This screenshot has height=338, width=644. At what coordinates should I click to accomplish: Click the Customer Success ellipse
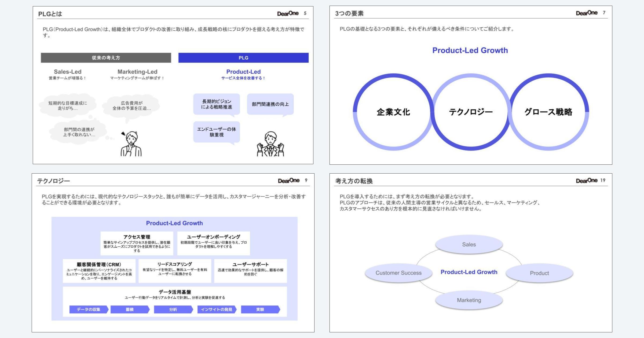point(398,273)
